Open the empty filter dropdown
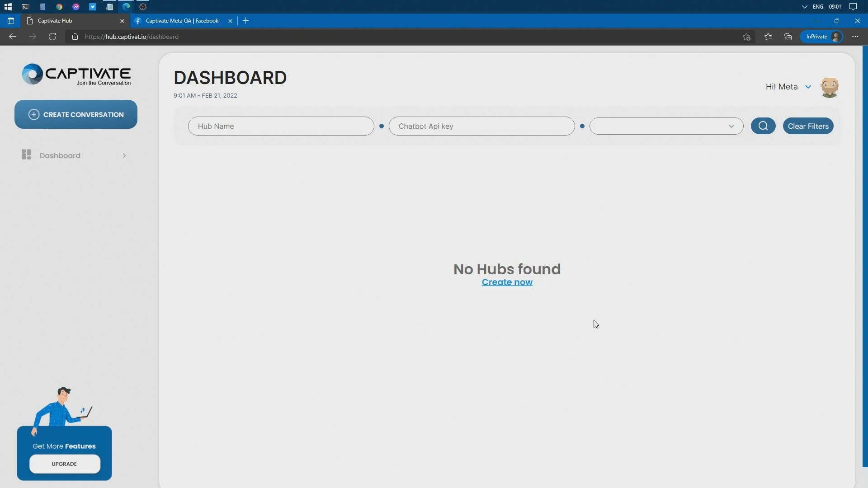This screenshot has width=868, height=488. point(666,126)
